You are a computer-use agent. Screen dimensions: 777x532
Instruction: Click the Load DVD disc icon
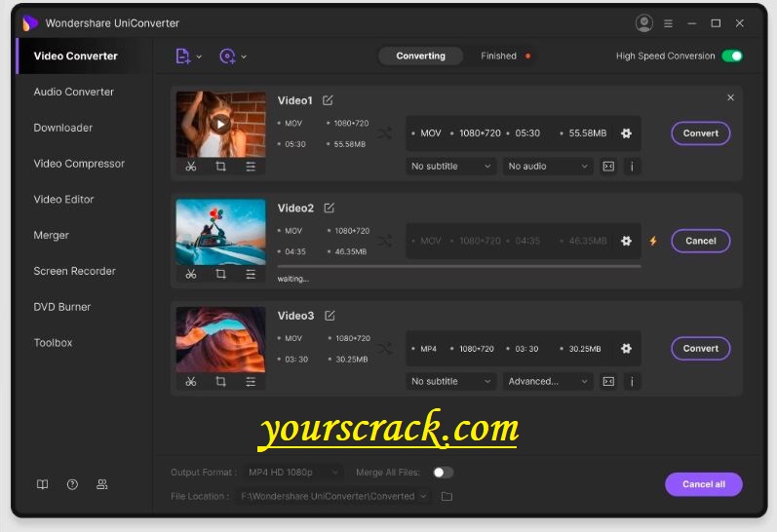[227, 56]
